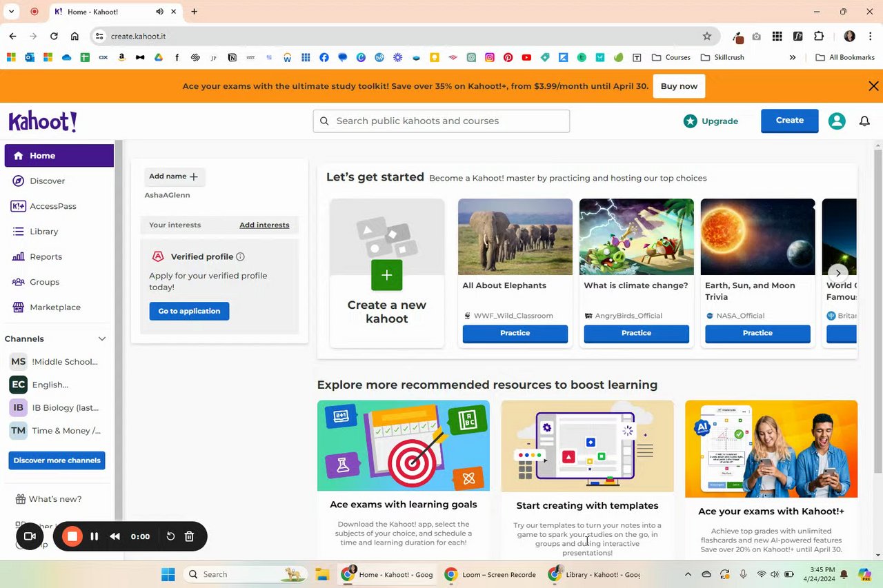Open the Earth, Sun, and Moon thumbnail

pyautogui.click(x=757, y=236)
